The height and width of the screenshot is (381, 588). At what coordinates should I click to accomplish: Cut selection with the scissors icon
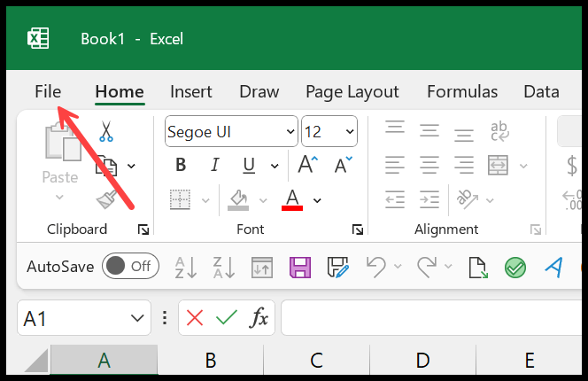(106, 131)
